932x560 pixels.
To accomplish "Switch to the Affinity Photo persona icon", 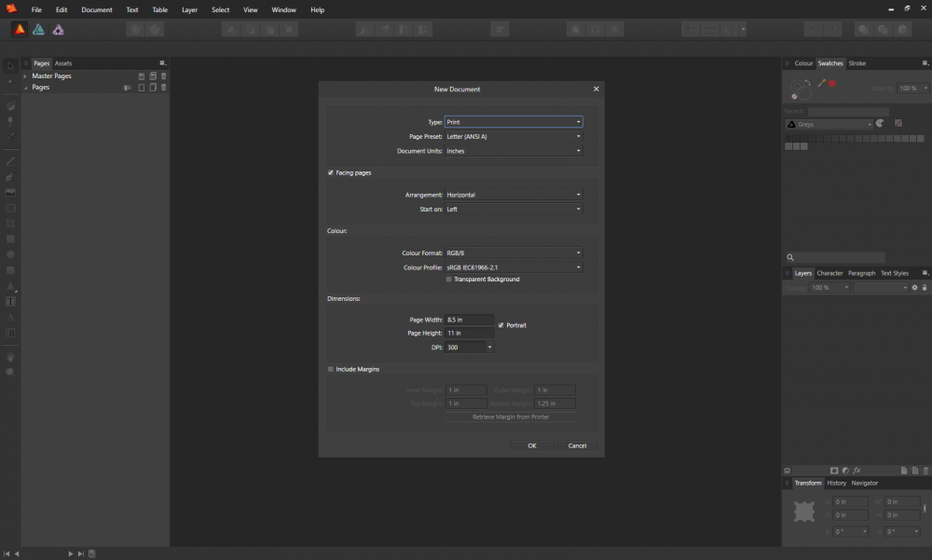I will (x=58, y=30).
